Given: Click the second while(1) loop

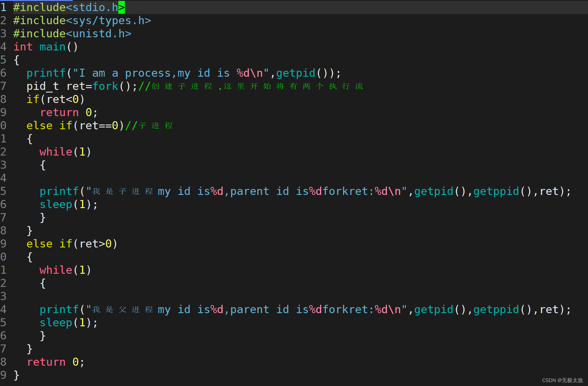Looking at the screenshot, I should (x=65, y=270).
